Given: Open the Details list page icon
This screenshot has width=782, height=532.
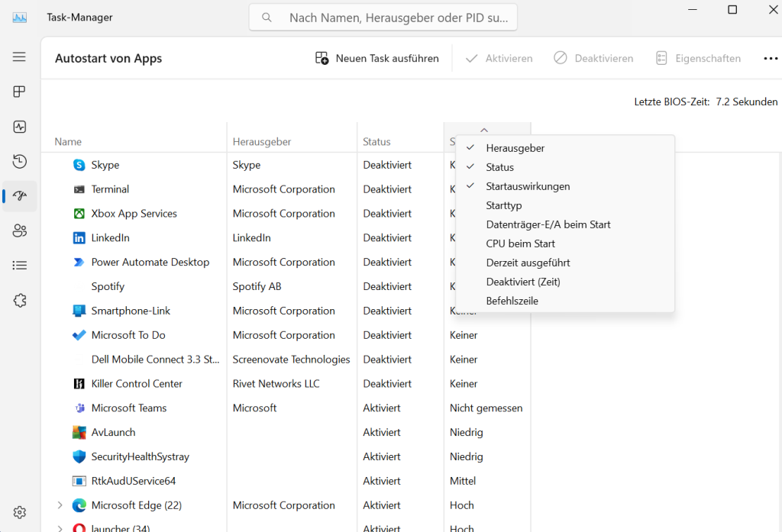Looking at the screenshot, I should pyautogui.click(x=19, y=266).
